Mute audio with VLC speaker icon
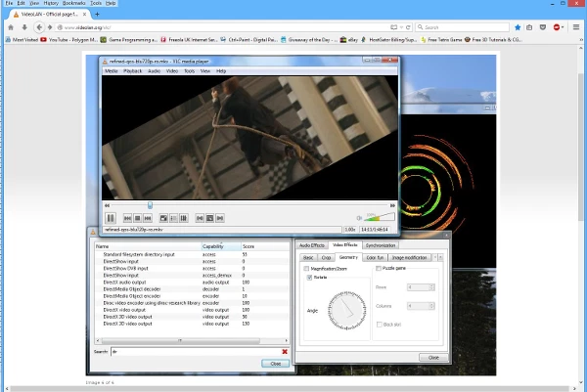This screenshot has height=392, width=587. [359, 218]
